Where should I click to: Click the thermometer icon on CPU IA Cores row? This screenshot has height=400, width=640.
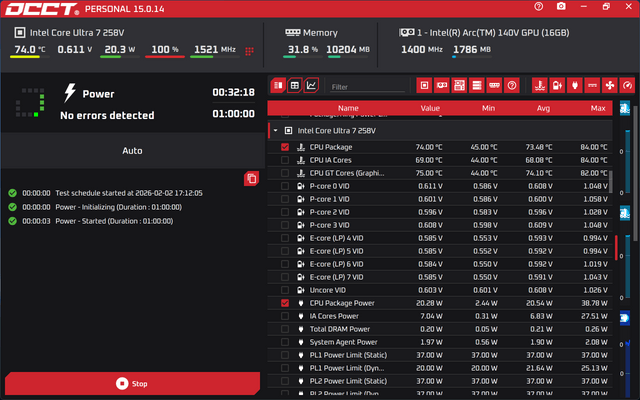tap(301, 160)
